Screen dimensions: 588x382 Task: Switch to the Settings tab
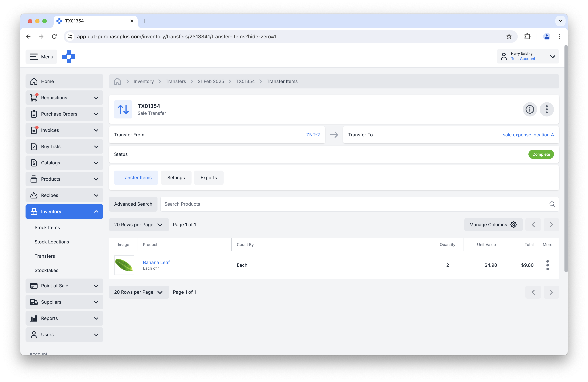176,178
